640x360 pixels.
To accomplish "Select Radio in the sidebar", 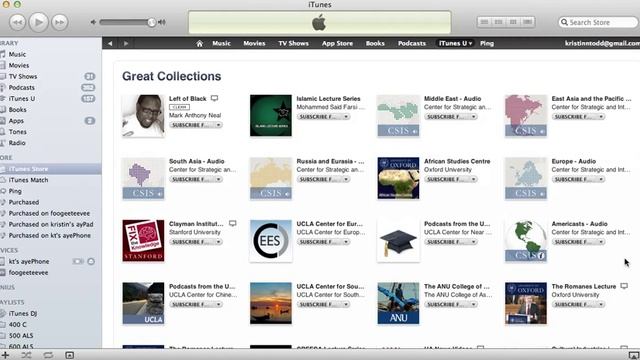I will (x=17, y=143).
